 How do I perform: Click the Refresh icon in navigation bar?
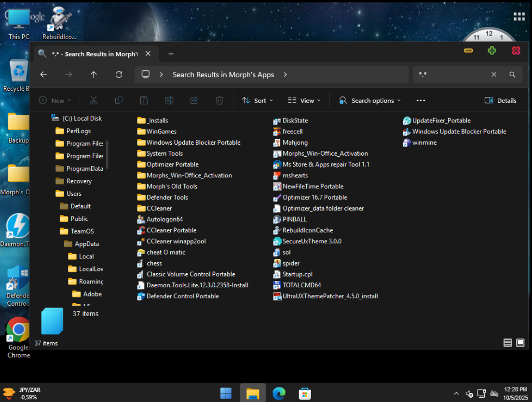[119, 75]
